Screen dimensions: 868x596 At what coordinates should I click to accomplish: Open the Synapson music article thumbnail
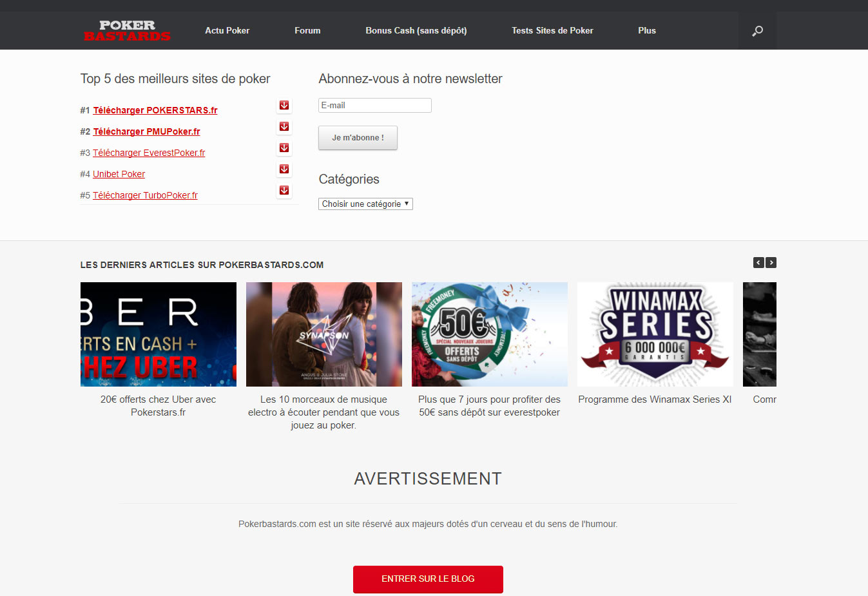pyautogui.click(x=324, y=334)
